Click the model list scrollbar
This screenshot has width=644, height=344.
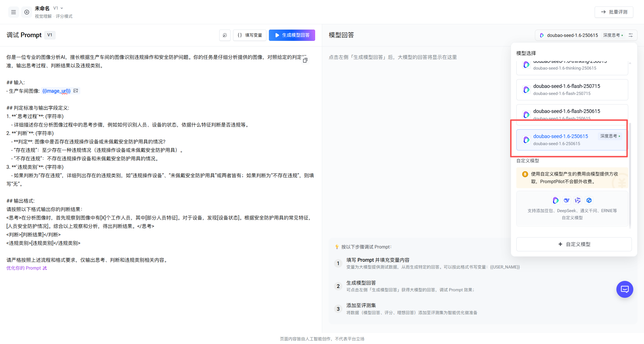pos(630,175)
